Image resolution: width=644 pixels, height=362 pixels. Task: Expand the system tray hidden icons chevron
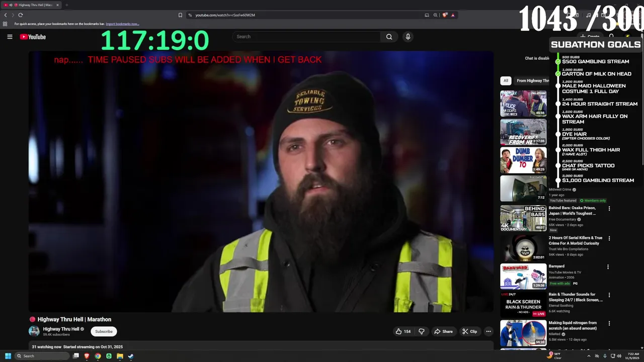589,356
